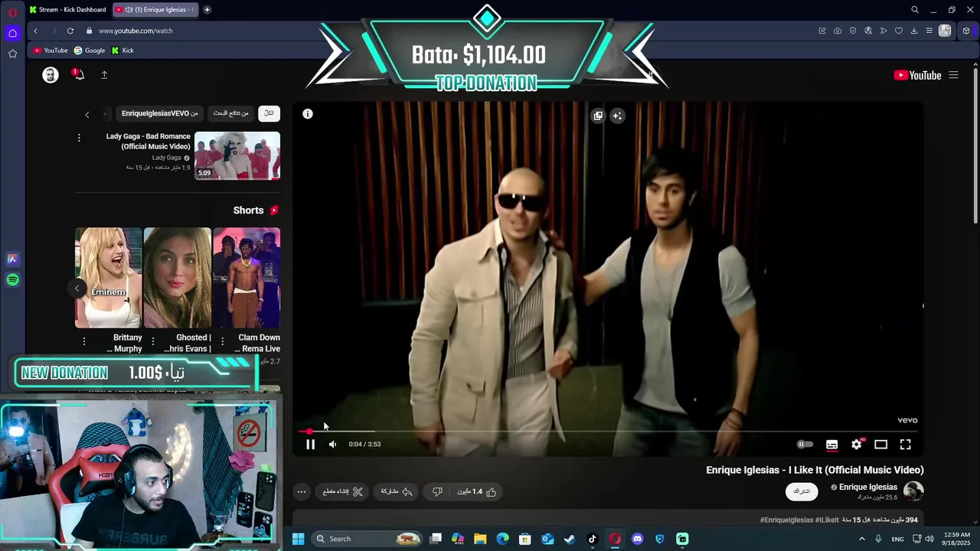
Task: Share the video
Action: [x=397, y=491]
